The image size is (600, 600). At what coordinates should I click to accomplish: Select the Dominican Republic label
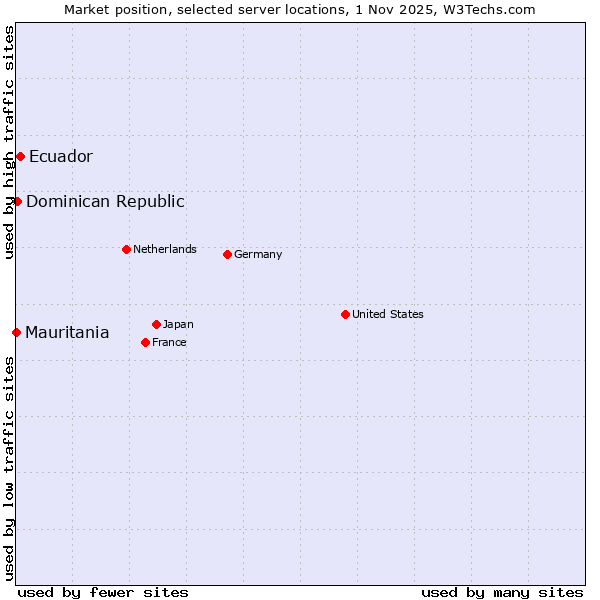[x=105, y=201]
